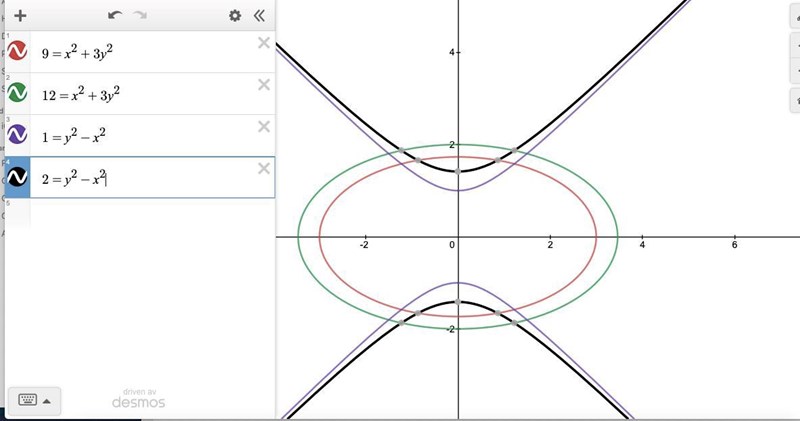Expand the on-screen keyboard button

[x=34, y=400]
